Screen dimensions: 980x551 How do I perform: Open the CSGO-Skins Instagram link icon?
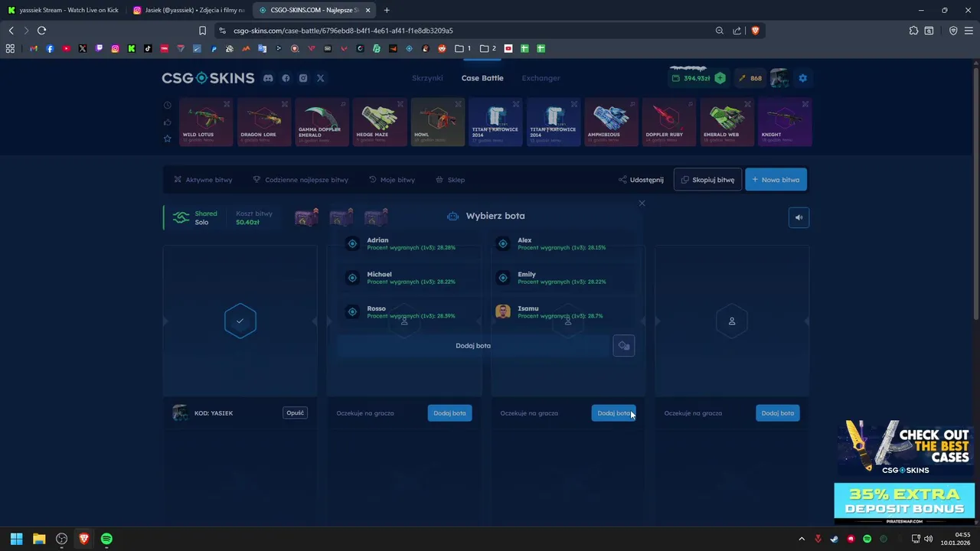pyautogui.click(x=303, y=78)
